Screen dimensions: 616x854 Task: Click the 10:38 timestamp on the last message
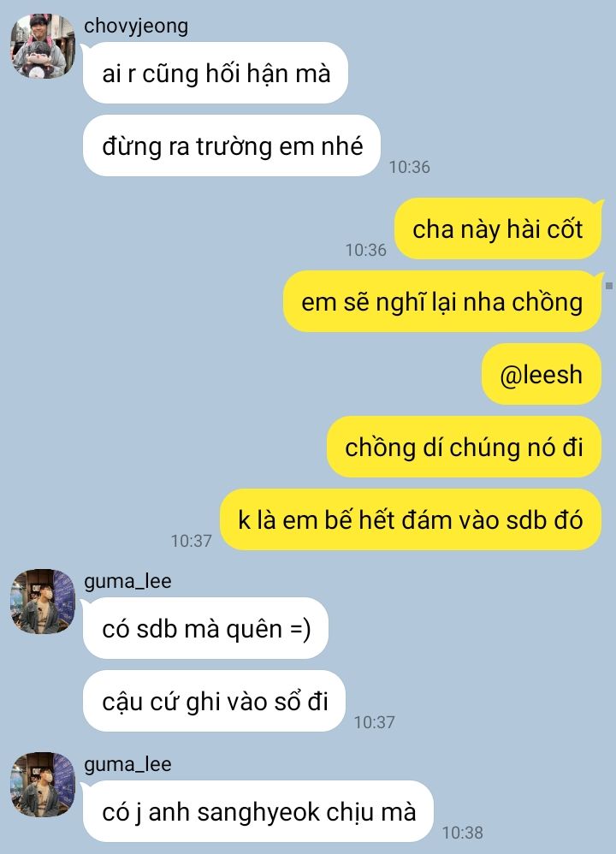[462, 833]
